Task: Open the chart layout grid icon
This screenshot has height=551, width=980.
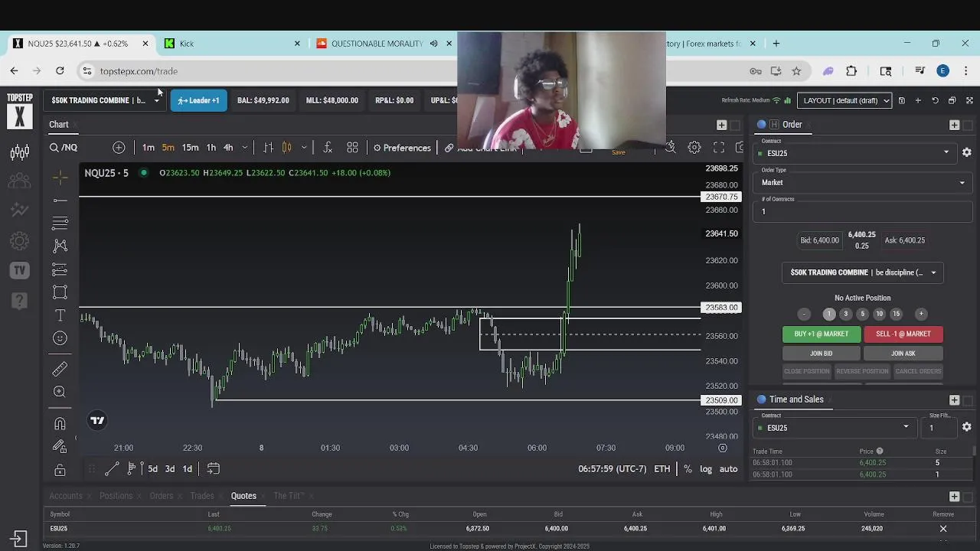Action: [352, 148]
